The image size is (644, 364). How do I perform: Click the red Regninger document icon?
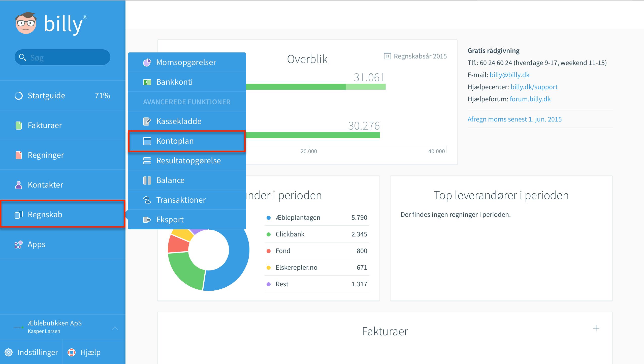[19, 155]
